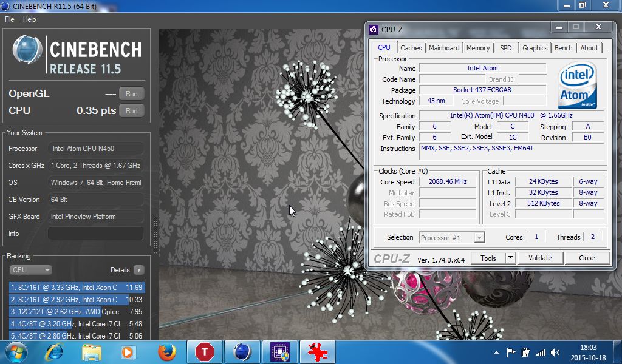
Task: Click the red T stop-sign taskbar icon
Action: [x=204, y=352]
